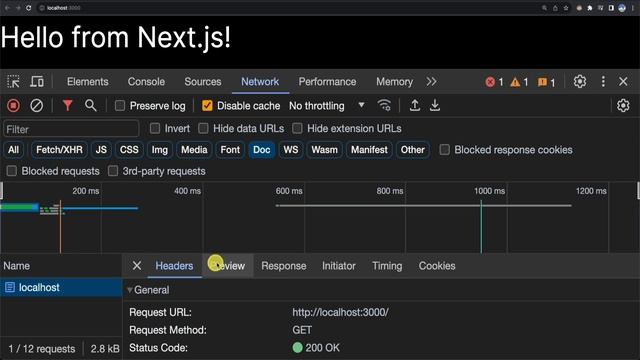This screenshot has width=640, height=360.
Task: Filter requests by All
Action: coord(13,150)
